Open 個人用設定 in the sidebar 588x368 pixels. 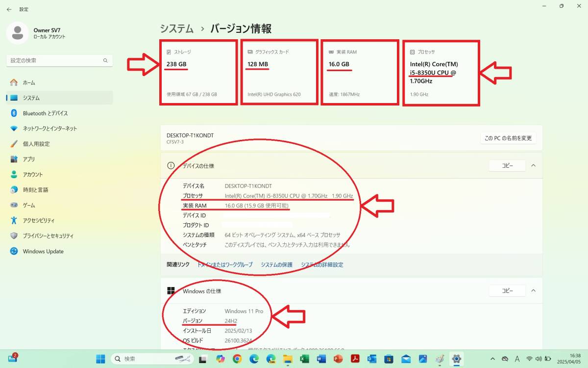point(59,144)
